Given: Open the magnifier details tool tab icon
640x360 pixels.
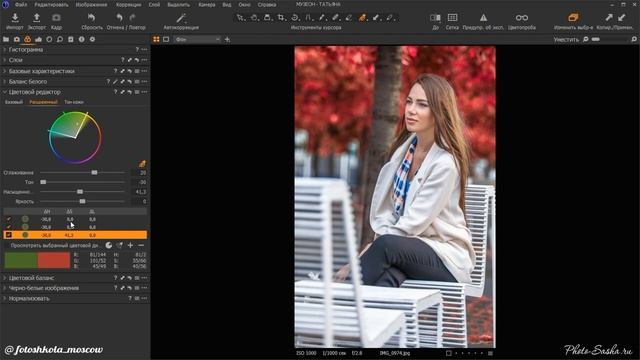Looking at the screenshot, I should (x=60, y=40).
